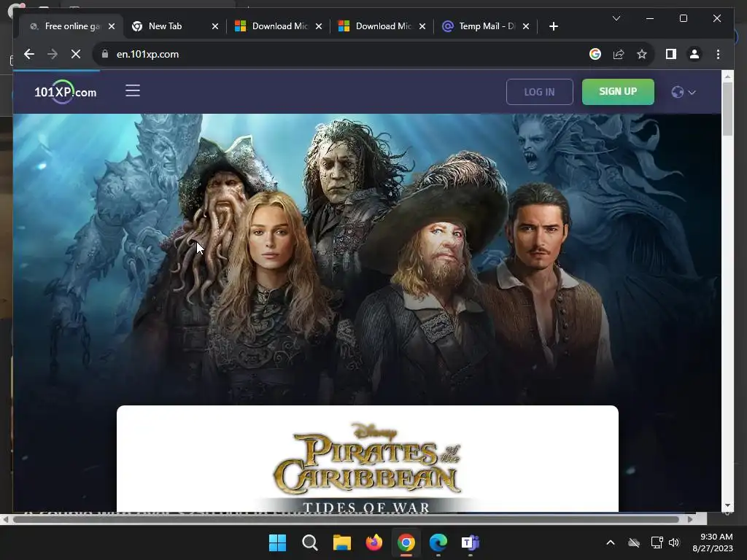Open Windows Search from taskbar
The width and height of the screenshot is (747, 560).
click(x=309, y=542)
